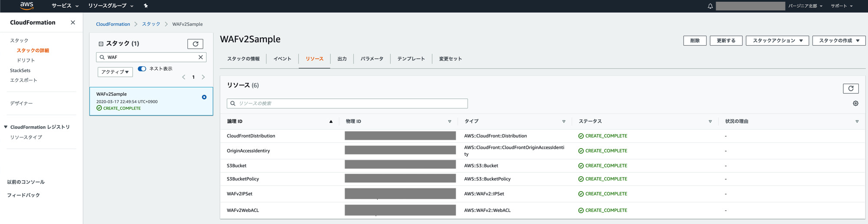The width and height of the screenshot is (868, 224).
Task: Open スタックの詳細 in the sidebar
Action: (x=33, y=50)
